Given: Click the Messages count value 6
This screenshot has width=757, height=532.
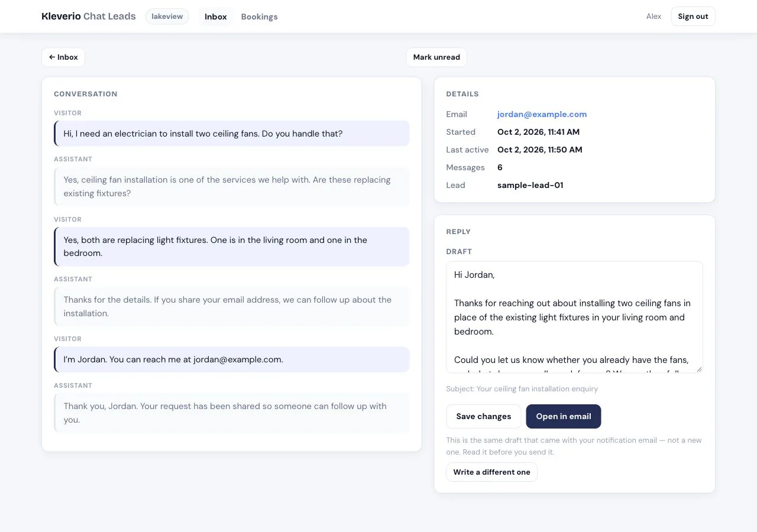Looking at the screenshot, I should pos(500,167).
